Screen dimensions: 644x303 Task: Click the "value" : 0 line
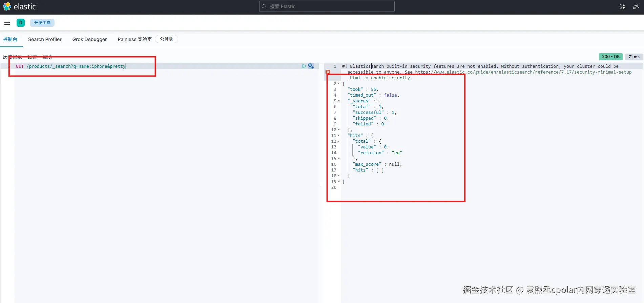373,147
